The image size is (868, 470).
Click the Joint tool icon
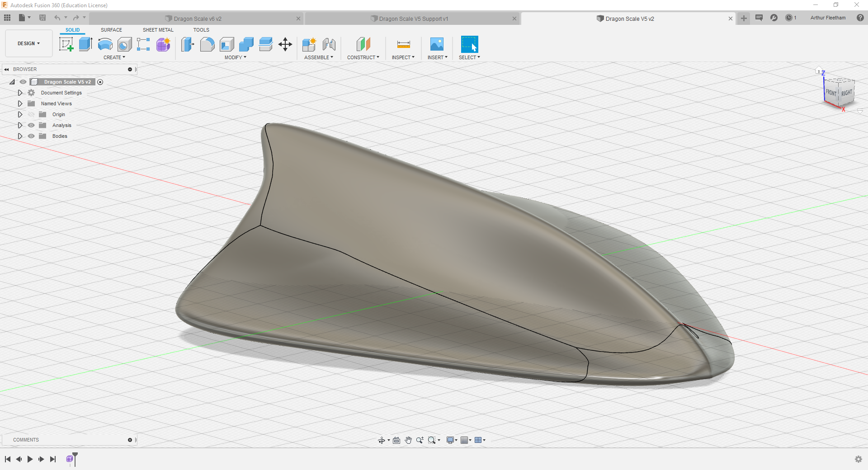pos(329,44)
